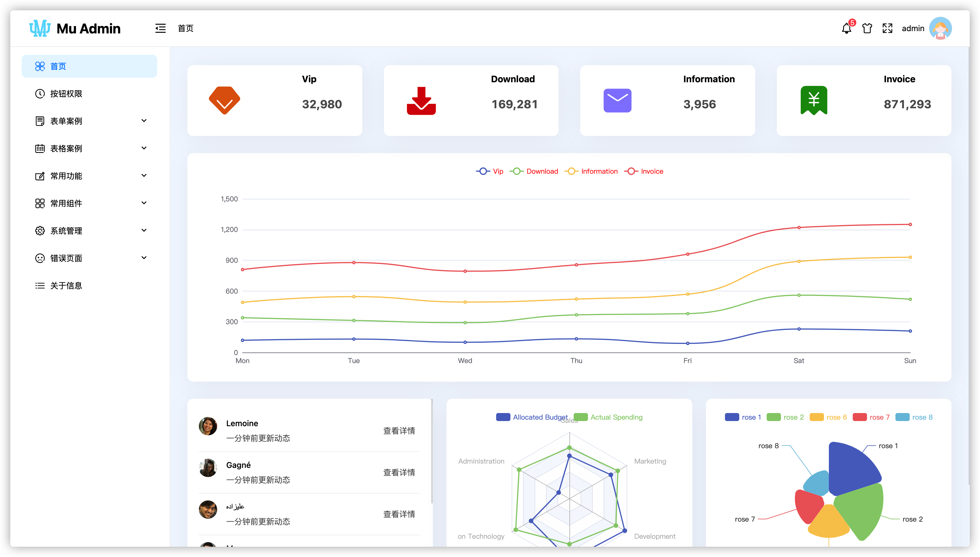The width and height of the screenshot is (980, 557).
Task: Click the activity list scrollbar
Action: tap(432, 451)
